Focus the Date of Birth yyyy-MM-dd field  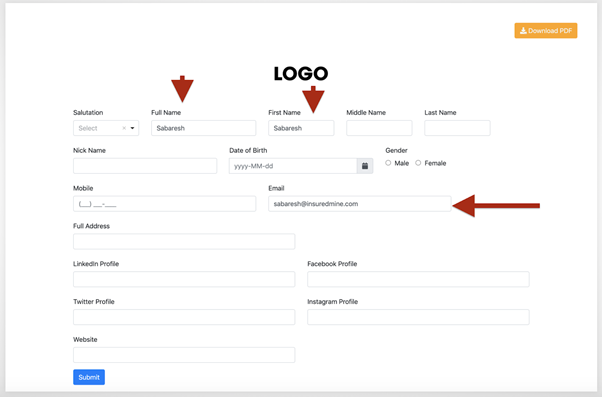point(293,166)
